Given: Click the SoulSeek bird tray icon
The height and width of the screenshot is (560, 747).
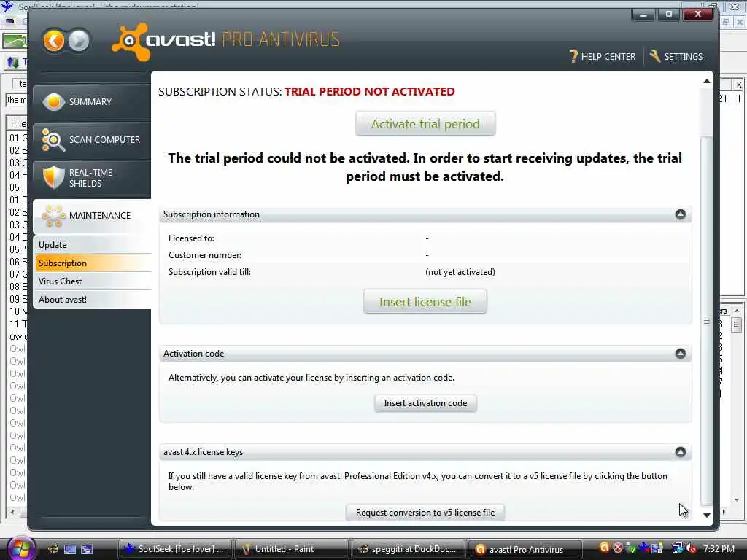Looking at the screenshot, I should (x=644, y=548).
